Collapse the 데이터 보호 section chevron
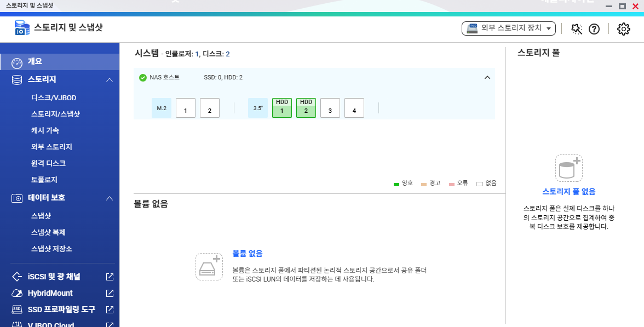 (110, 198)
